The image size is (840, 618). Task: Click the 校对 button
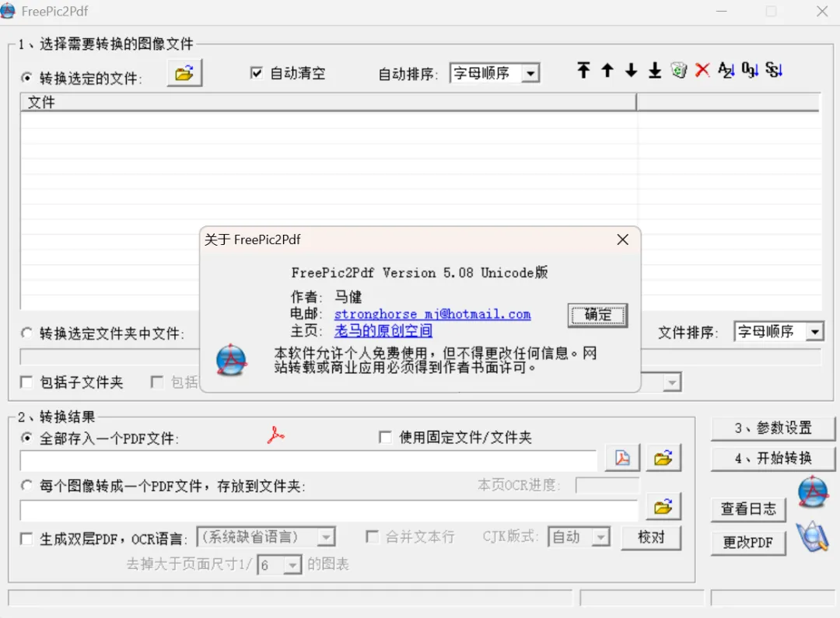tap(652, 537)
